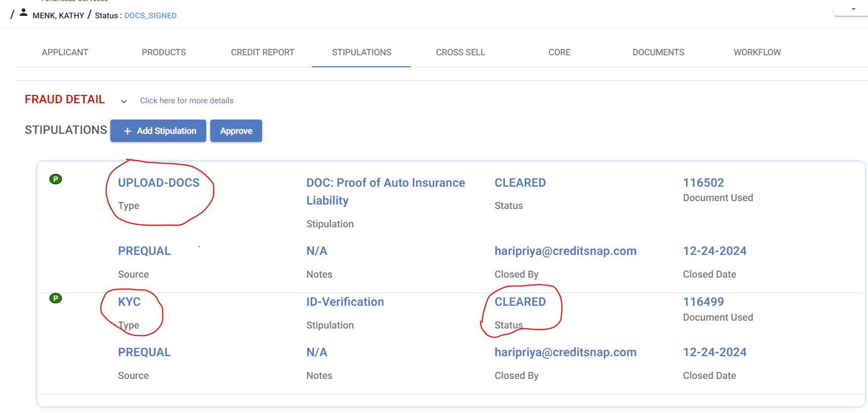This screenshot has height=413, width=868.
Task: Switch to the APPLICANT tab
Action: tap(65, 52)
